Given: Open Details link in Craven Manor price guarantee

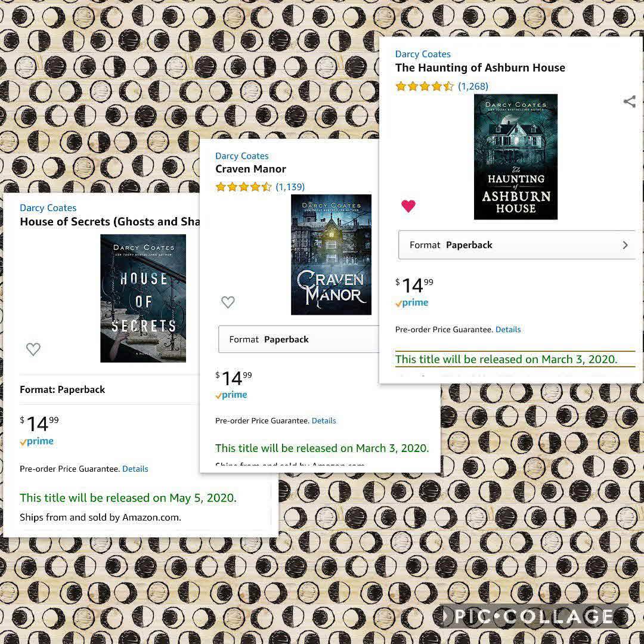Looking at the screenshot, I should (324, 420).
